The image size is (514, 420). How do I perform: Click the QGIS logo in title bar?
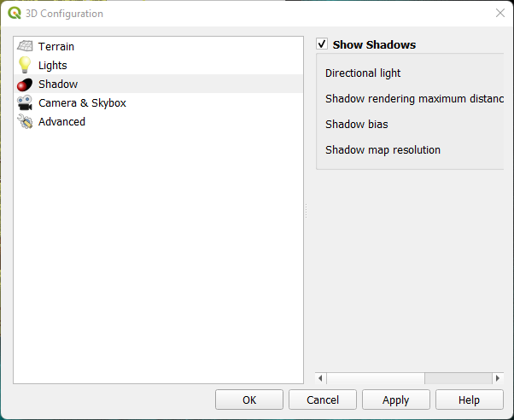[15, 14]
